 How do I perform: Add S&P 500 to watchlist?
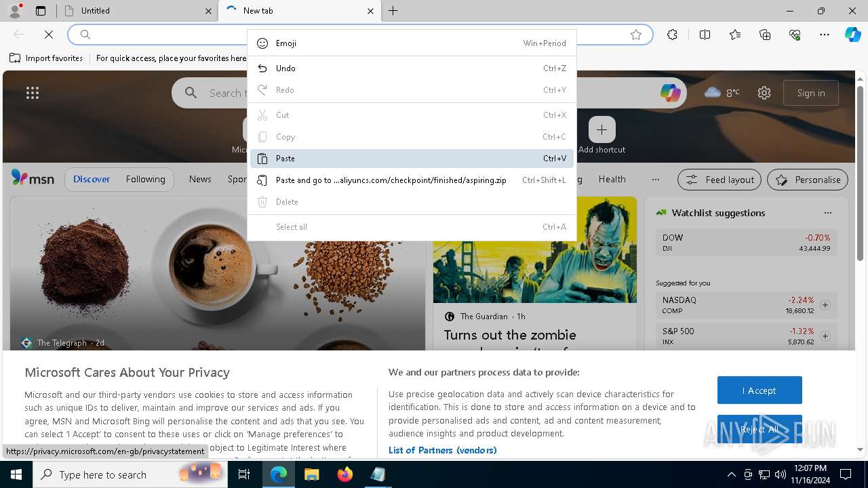pos(825,336)
